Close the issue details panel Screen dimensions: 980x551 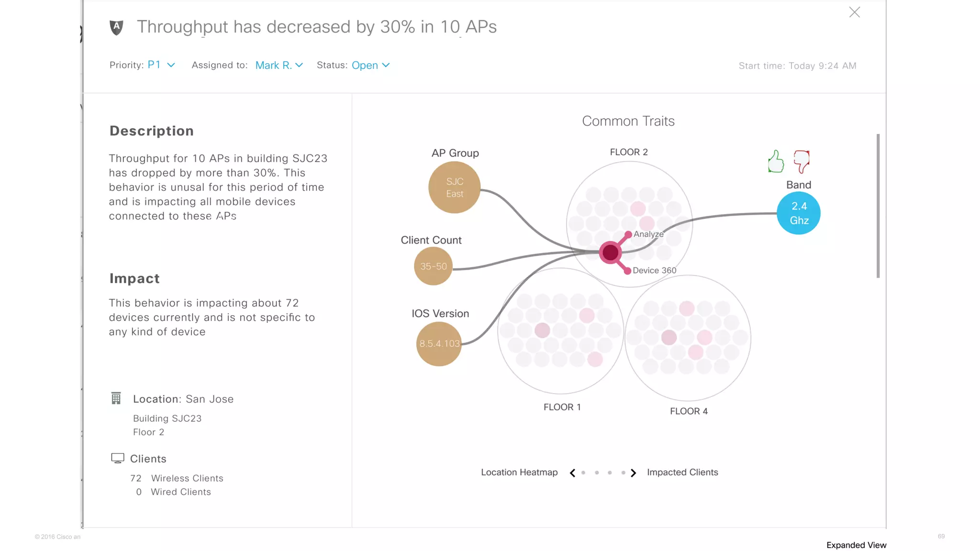[x=855, y=12]
